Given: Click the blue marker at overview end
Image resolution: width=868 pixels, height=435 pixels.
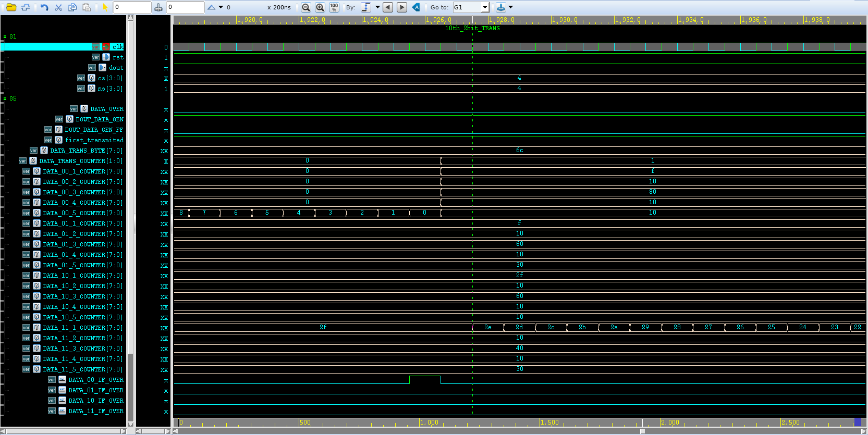Looking at the screenshot, I should 858,422.
